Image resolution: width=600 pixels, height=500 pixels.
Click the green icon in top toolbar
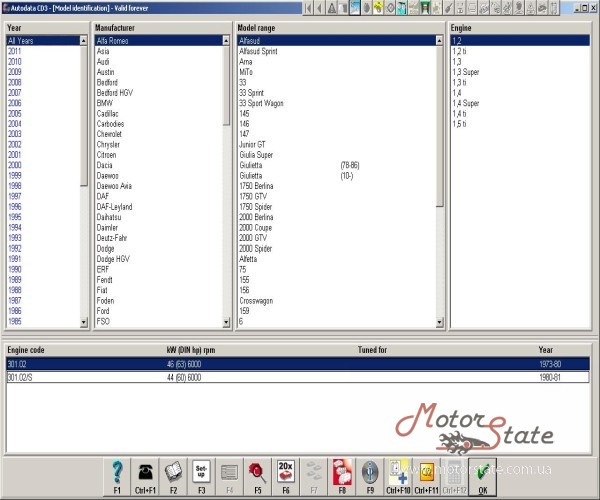pyautogui.click(x=425, y=8)
